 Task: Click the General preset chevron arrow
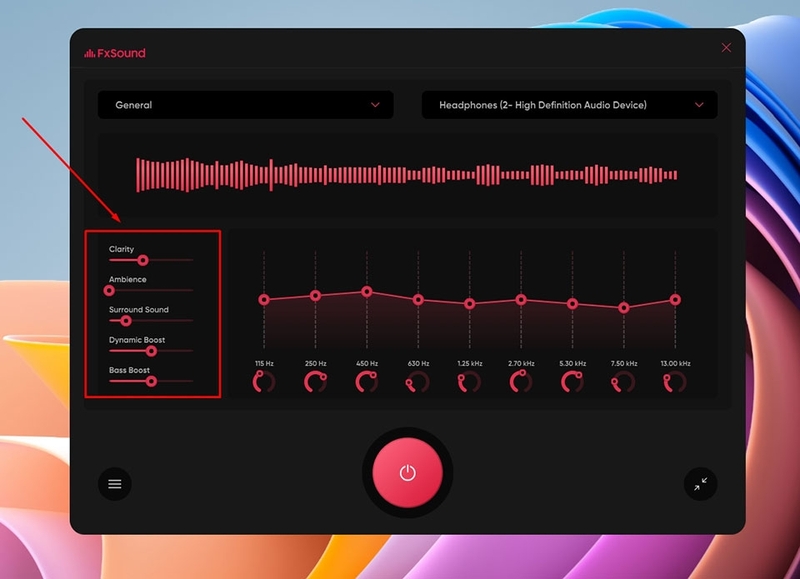click(375, 105)
